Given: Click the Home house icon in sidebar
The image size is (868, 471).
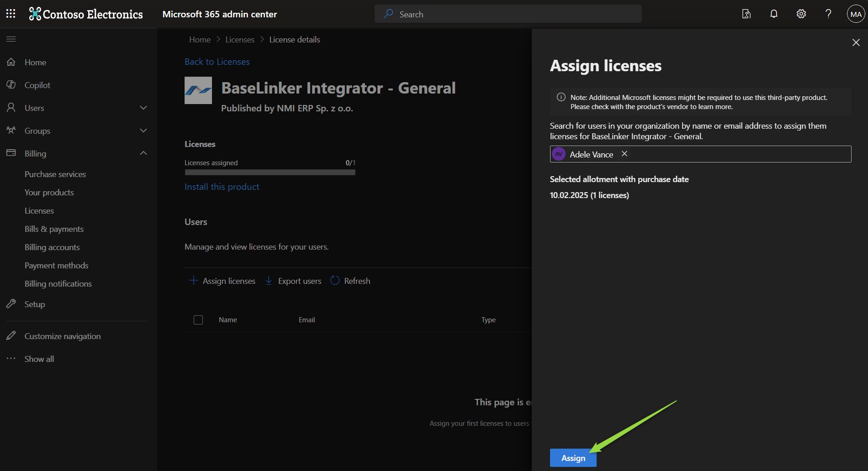Looking at the screenshot, I should pos(11,62).
